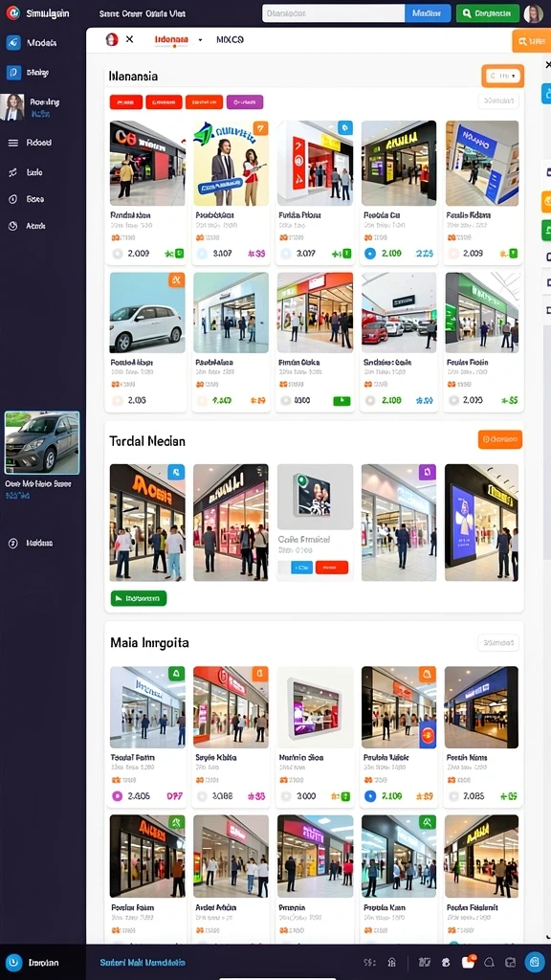Click the blue circular icon at sidebar bottom
Image resolution: width=551 pixels, height=980 pixels.
coord(13,963)
